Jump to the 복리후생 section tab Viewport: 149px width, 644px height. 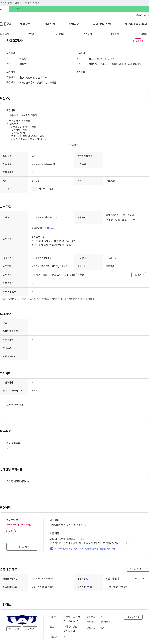[x=87, y=34]
